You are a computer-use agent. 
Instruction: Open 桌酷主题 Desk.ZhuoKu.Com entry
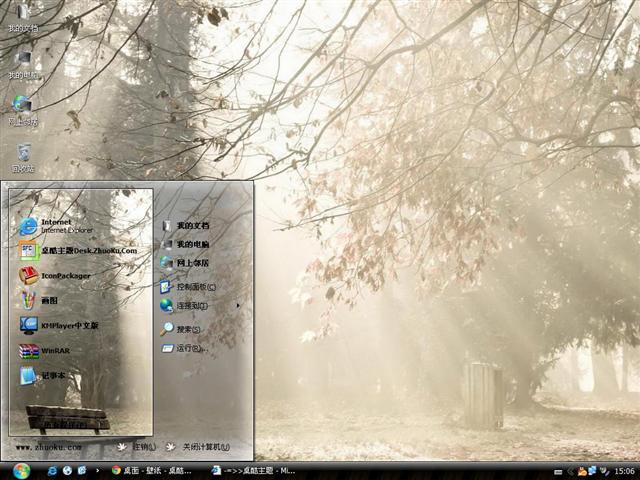click(x=78, y=251)
